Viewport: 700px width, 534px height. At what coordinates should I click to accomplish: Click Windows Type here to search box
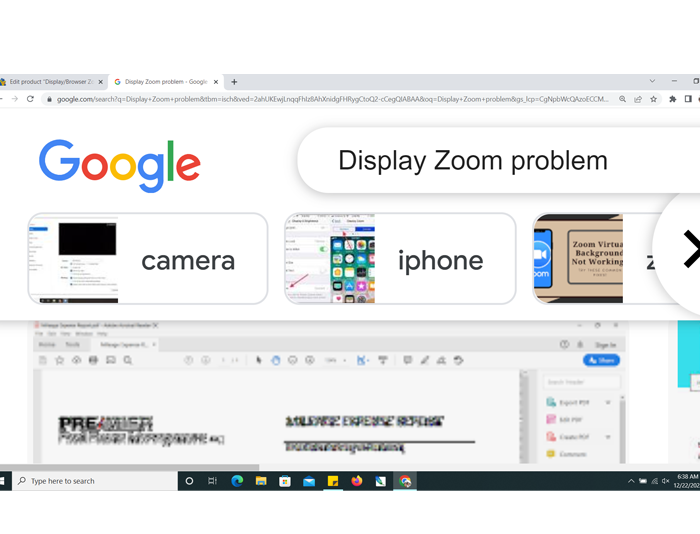tap(95, 481)
